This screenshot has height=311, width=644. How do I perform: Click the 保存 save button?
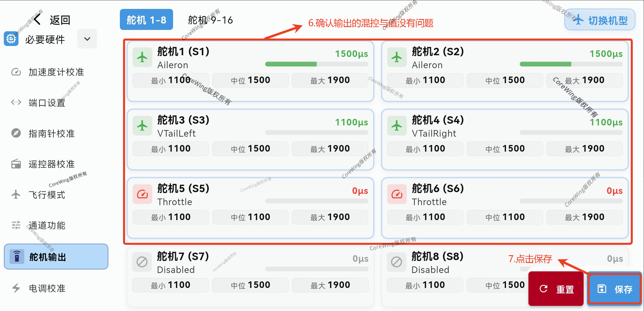click(x=614, y=289)
